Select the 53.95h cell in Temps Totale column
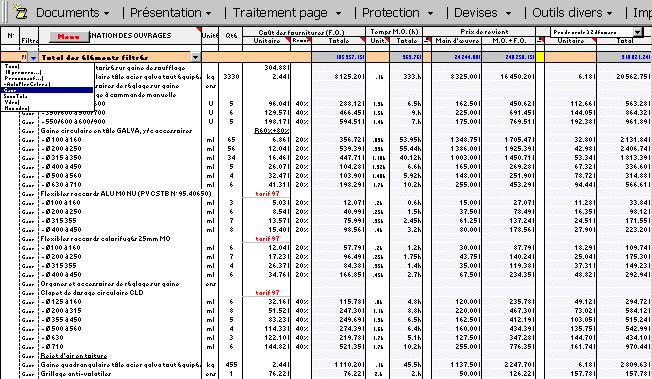This screenshot has height=379, width=652. [x=406, y=140]
